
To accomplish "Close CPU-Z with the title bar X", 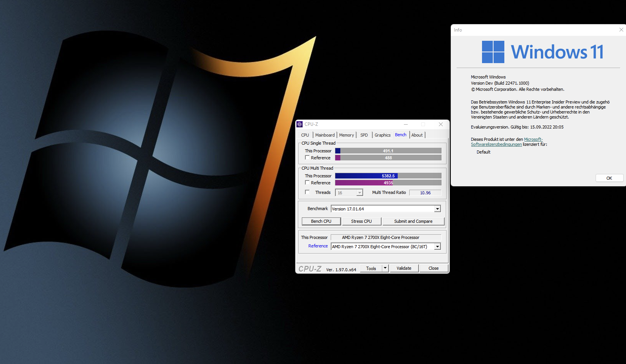I will tap(441, 124).
